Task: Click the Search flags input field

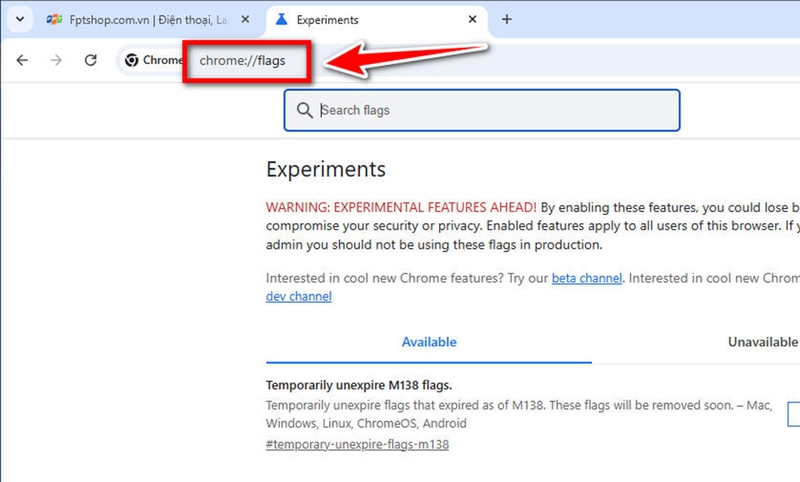Action: pyautogui.click(x=482, y=110)
